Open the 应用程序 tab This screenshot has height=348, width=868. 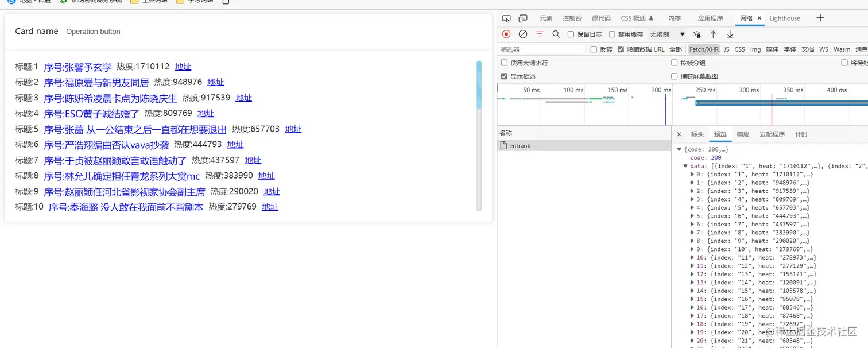(710, 18)
